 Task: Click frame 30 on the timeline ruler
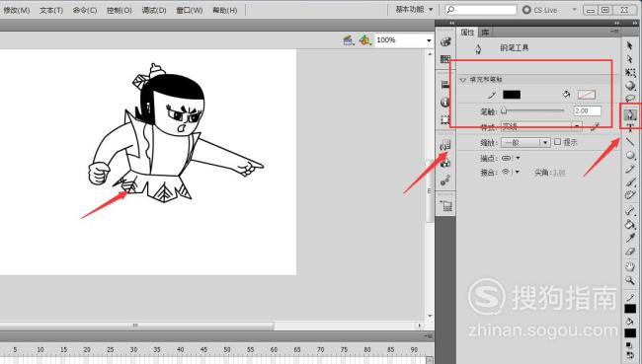click(x=133, y=349)
